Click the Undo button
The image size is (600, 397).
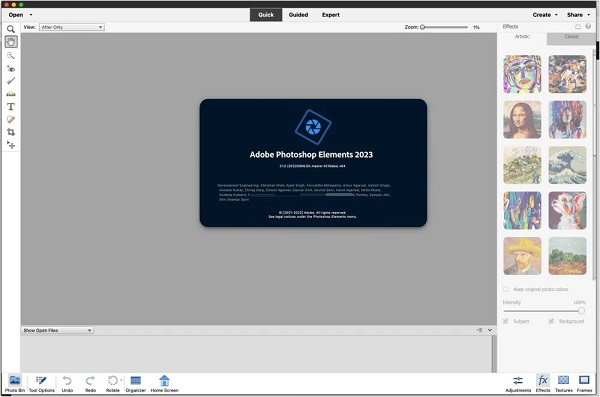click(x=67, y=384)
